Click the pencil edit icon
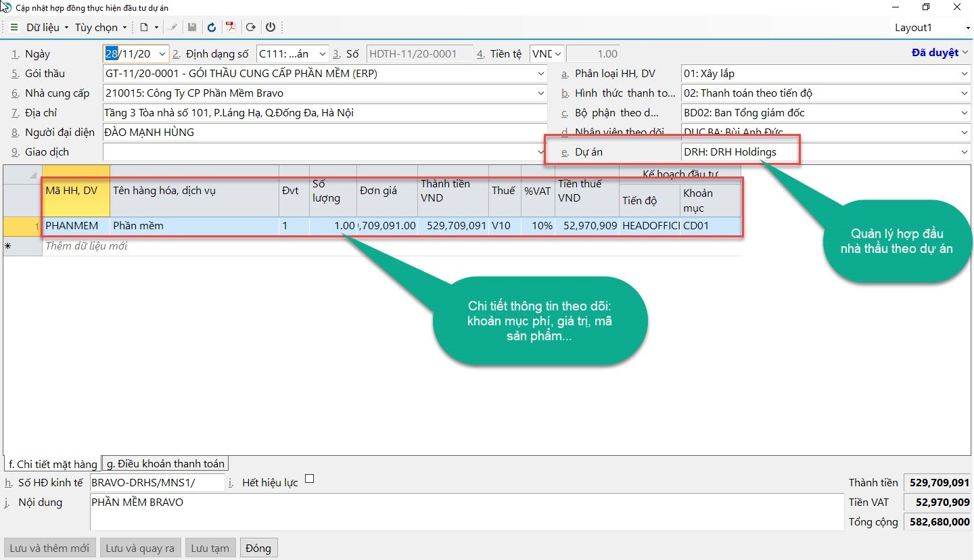 (x=173, y=28)
